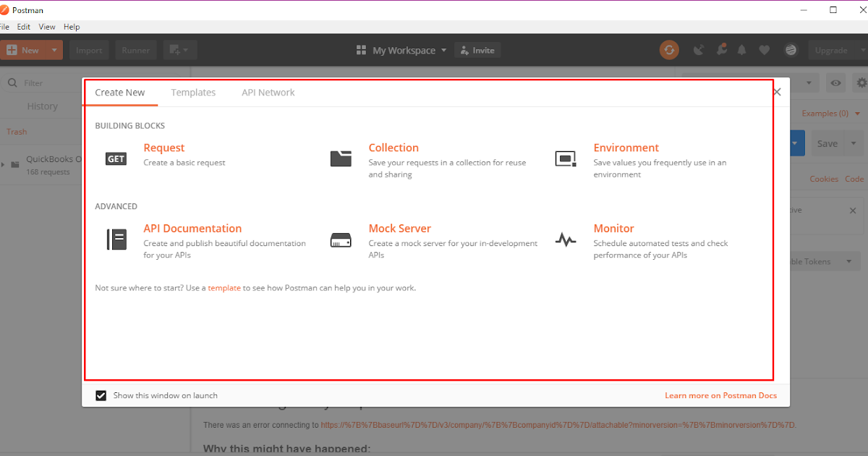This screenshot has width=868, height=456.
Task: Open the Examples (0) dropdown
Action: pyautogui.click(x=830, y=113)
